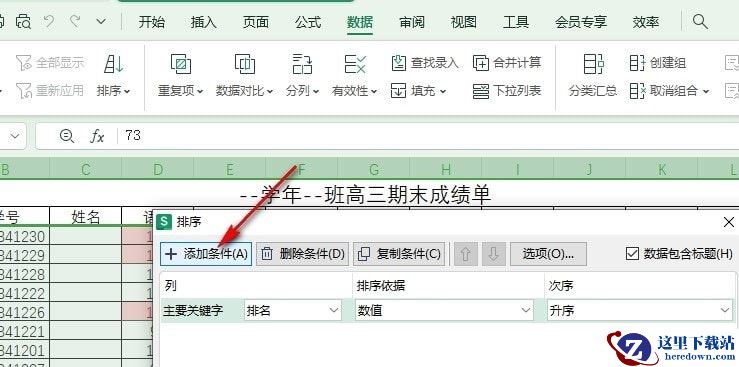Expand the 分列 dropdown
The image size is (739, 367).
click(316, 91)
